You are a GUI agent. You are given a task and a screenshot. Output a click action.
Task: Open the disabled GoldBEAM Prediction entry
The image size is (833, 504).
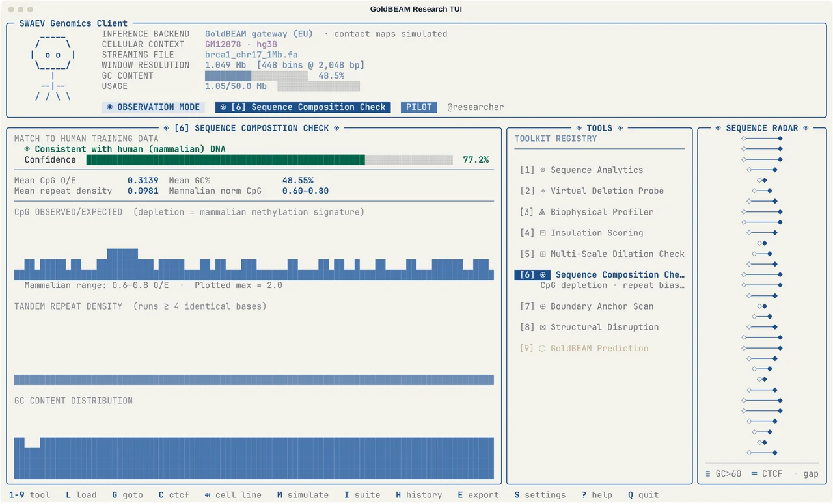584,348
